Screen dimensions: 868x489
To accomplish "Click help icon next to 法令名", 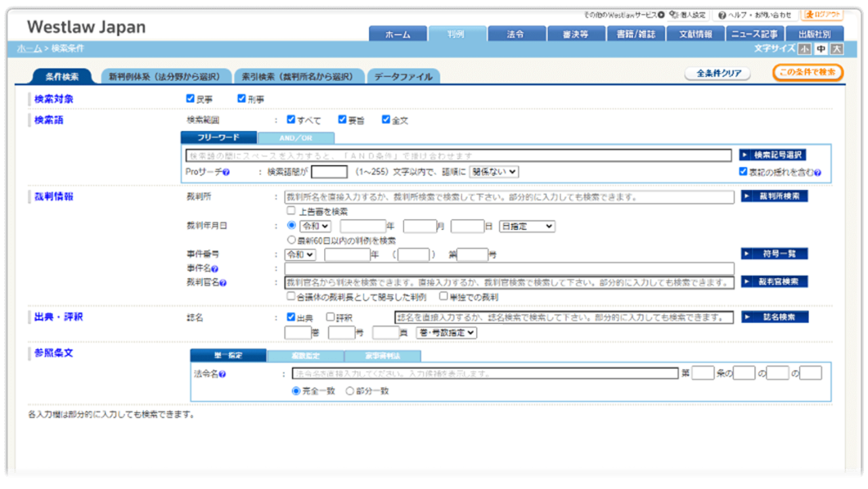I will tap(222, 374).
